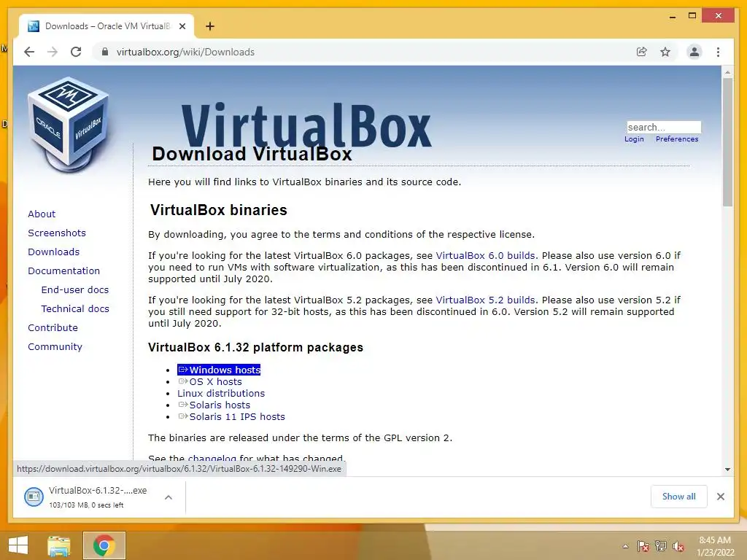Open the network tray icon
This screenshot has width=747, height=560.
pos(661,546)
